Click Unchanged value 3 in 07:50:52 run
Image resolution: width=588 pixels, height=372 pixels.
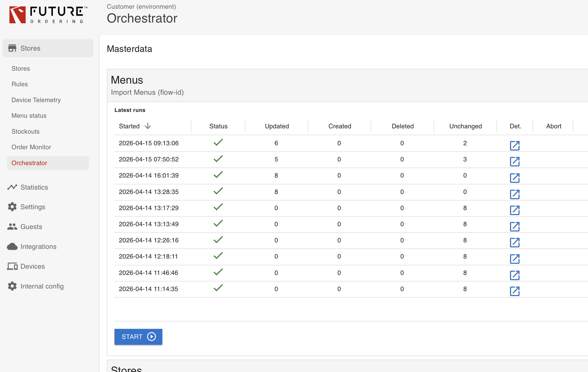coord(465,159)
